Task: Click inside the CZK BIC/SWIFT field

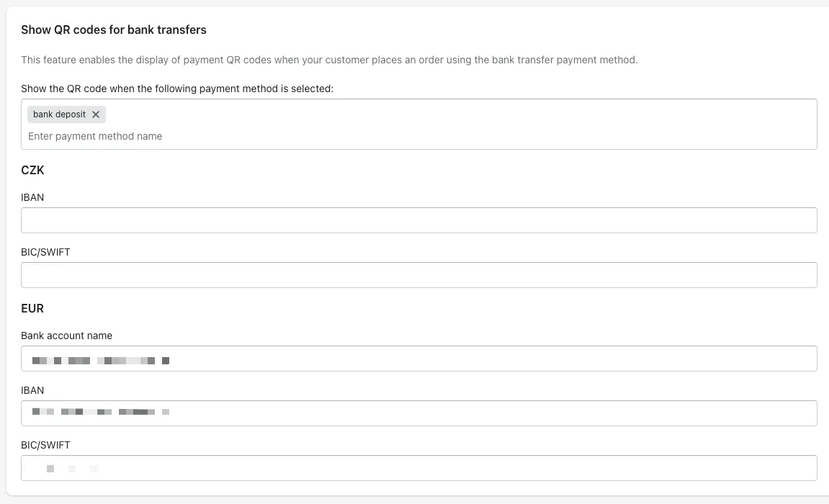Action: [419, 275]
